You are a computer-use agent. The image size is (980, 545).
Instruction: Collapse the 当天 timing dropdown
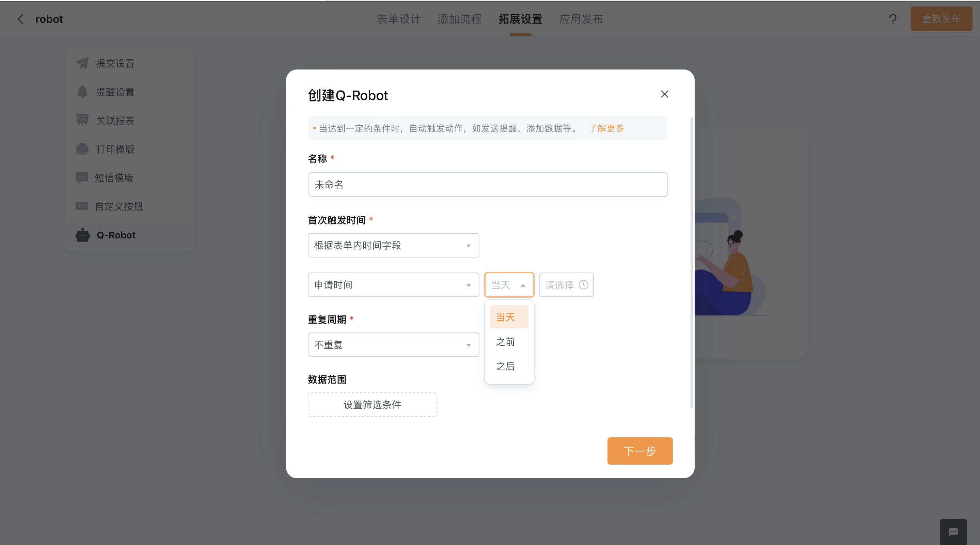[x=509, y=285]
